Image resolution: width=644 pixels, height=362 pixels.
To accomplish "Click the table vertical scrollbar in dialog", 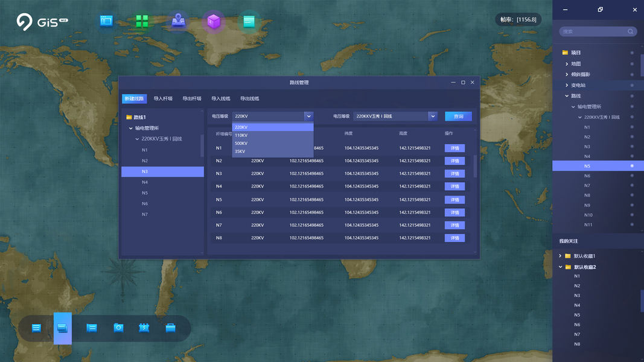I will [x=475, y=167].
